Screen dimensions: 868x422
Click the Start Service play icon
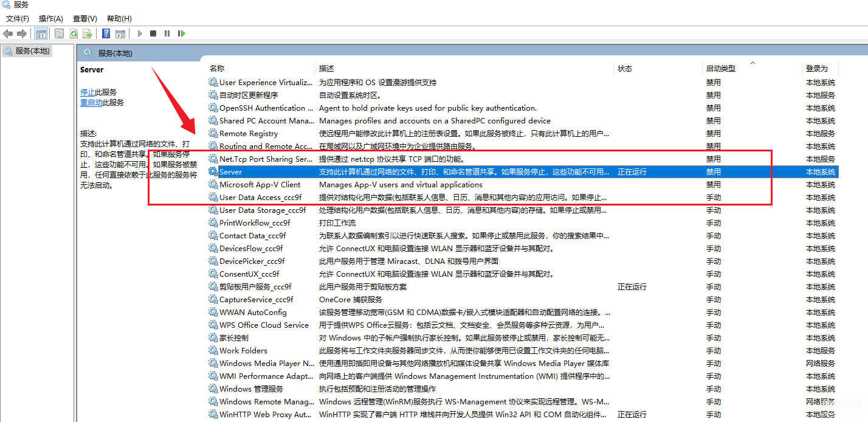click(x=140, y=33)
